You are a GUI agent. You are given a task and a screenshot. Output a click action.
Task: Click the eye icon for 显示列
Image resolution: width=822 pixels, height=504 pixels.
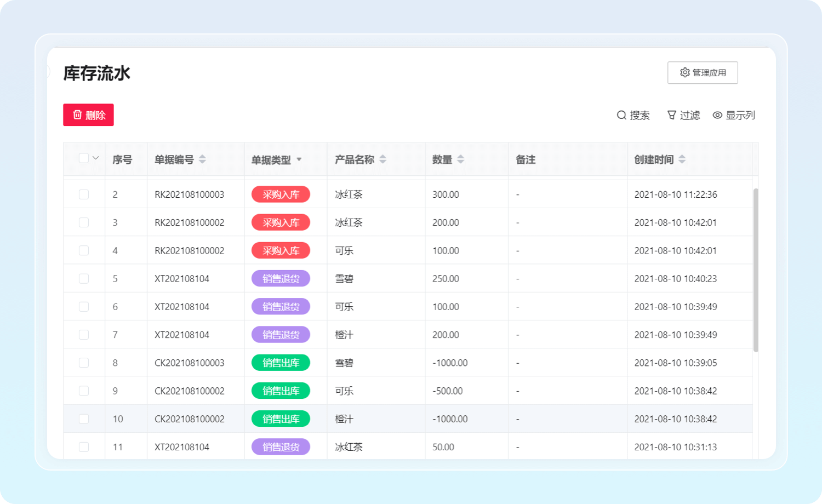click(x=717, y=115)
